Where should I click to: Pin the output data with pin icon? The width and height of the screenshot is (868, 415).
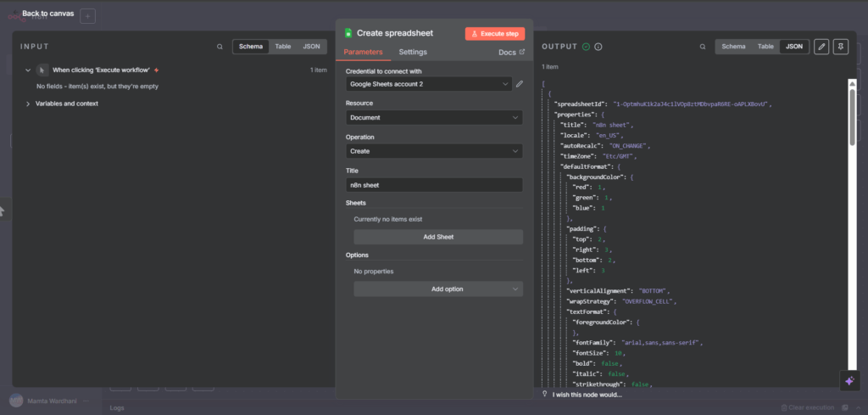point(841,47)
